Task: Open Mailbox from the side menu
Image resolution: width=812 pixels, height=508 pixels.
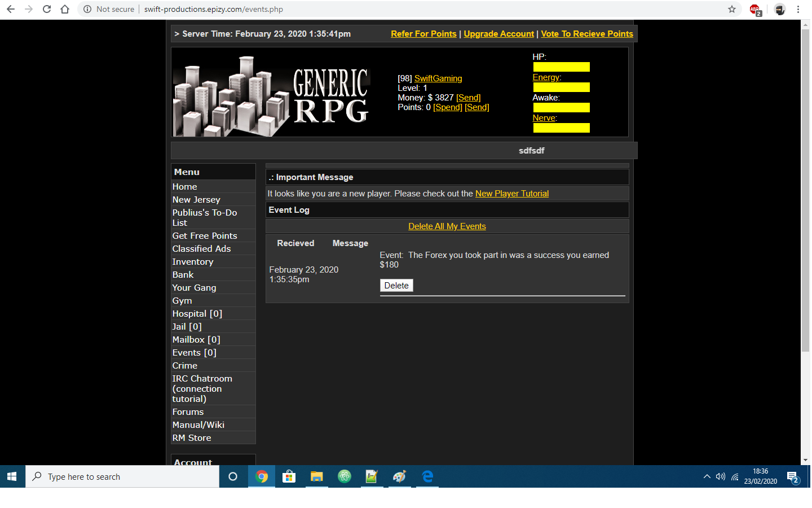Action: [196, 340]
